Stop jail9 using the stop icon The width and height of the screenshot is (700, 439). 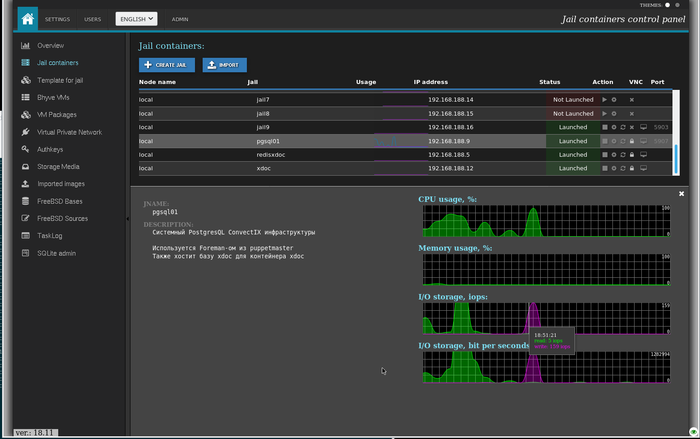[x=604, y=127]
